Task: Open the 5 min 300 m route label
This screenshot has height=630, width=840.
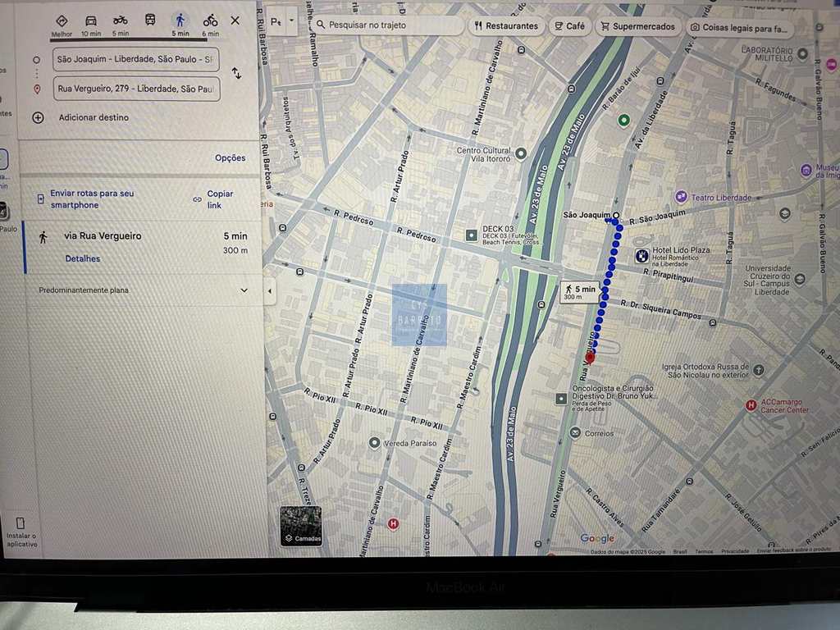Action: pos(580,292)
